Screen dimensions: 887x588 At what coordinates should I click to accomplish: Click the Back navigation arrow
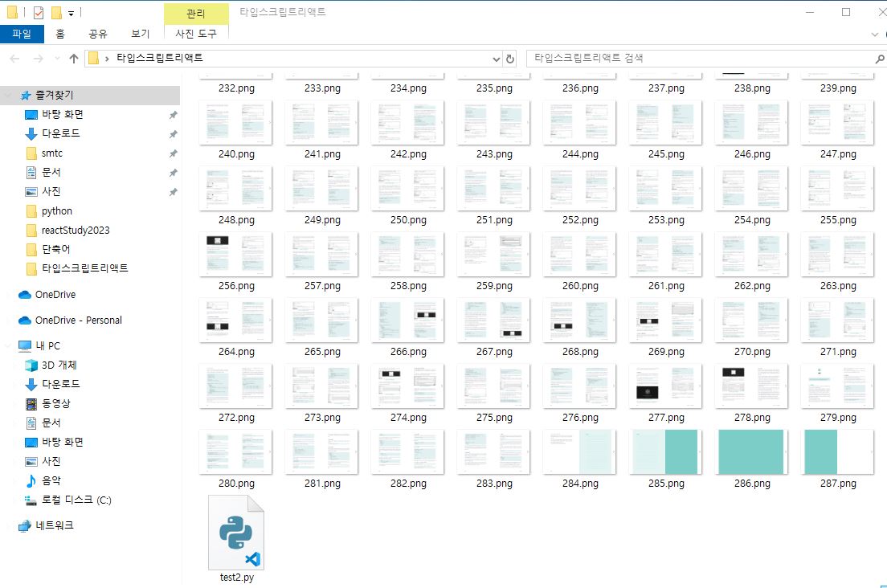pos(14,59)
